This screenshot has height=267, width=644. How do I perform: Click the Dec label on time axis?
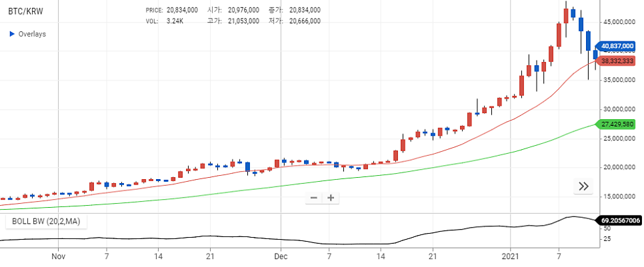tap(281, 256)
